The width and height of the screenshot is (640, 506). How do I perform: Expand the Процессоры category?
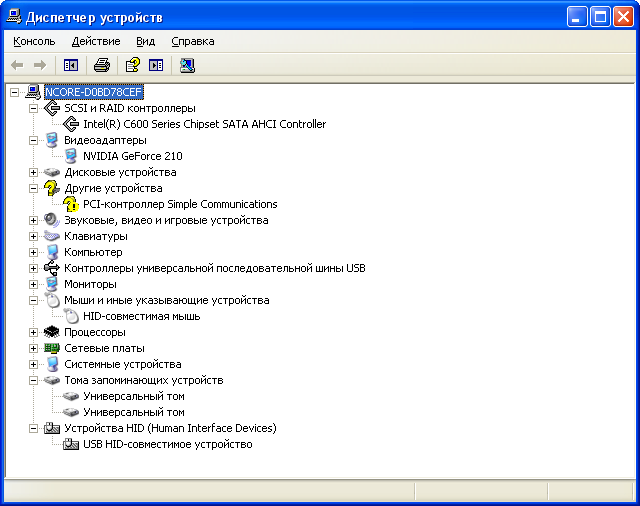tap(33, 332)
